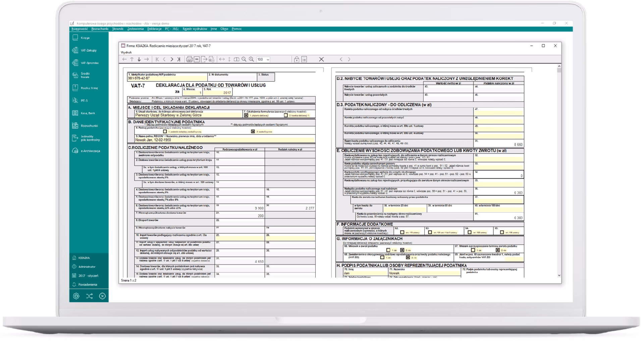The image size is (644, 350).
Task: Expand the Zestawienia menu
Action: [x=135, y=29]
